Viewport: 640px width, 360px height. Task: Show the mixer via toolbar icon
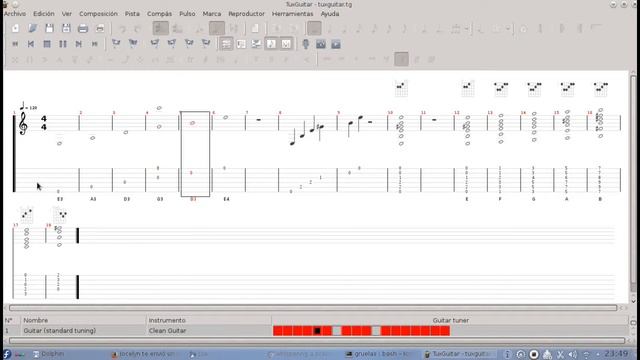pos(321,44)
